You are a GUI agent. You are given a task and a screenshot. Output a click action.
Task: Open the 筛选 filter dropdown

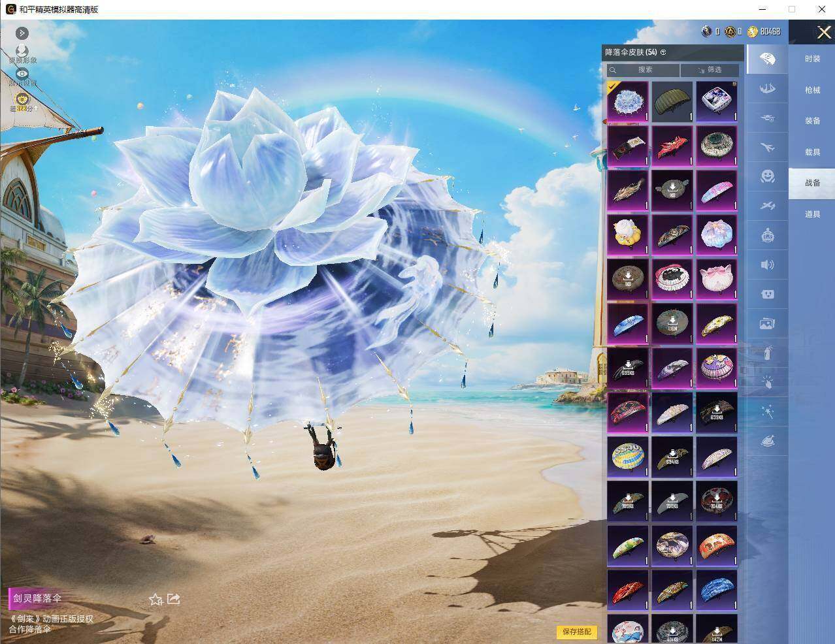[x=710, y=70]
